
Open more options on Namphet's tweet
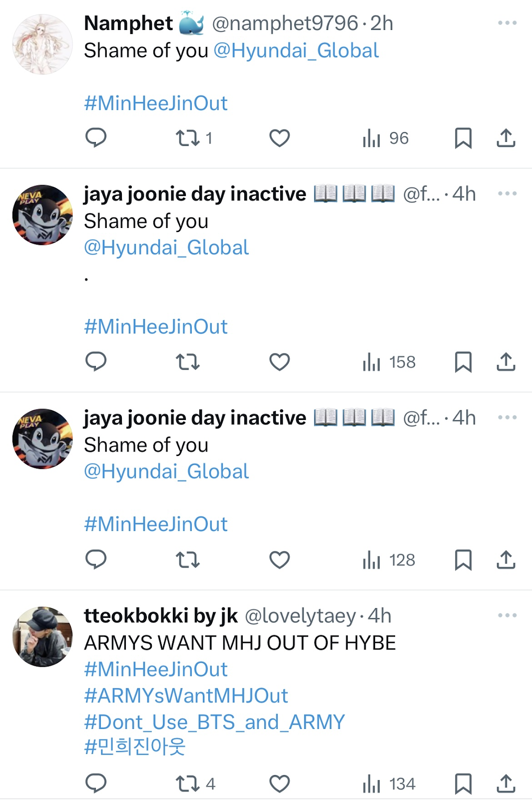point(507,23)
